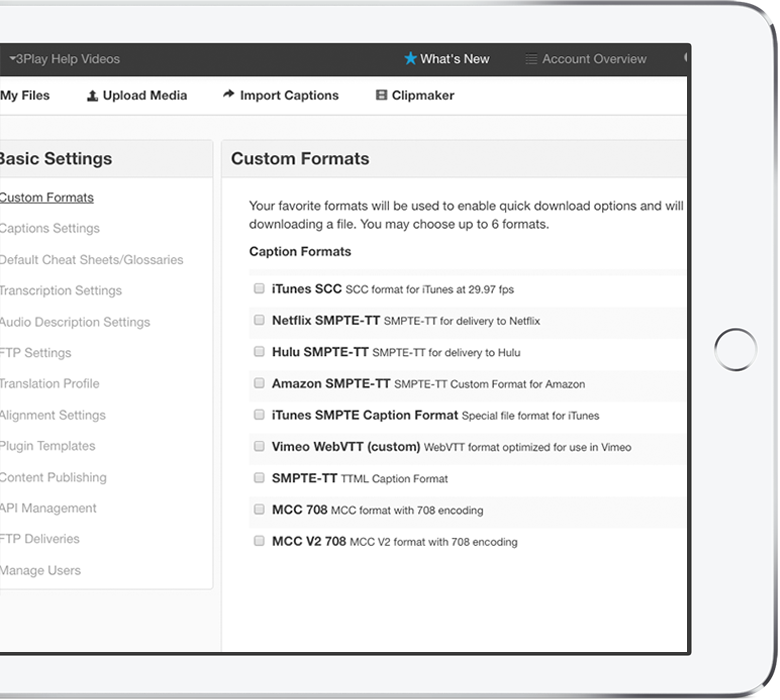Tick the SMPTE-TT TTML Caption Format checkbox

(259, 478)
